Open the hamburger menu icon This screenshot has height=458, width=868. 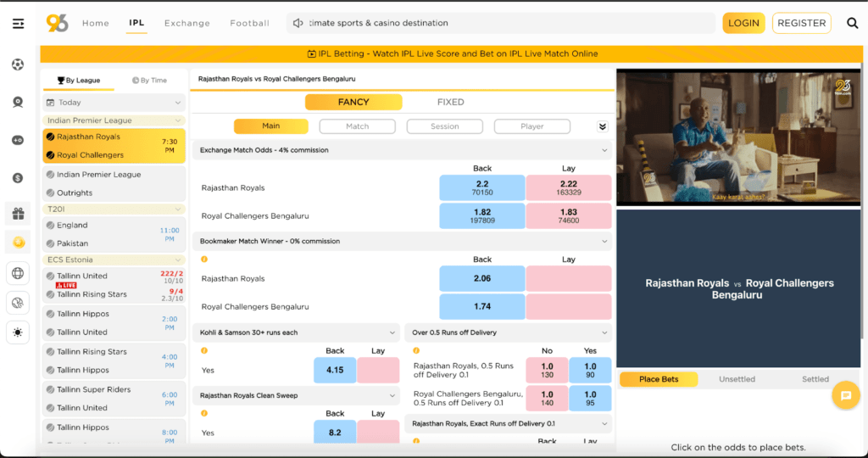pos(18,23)
